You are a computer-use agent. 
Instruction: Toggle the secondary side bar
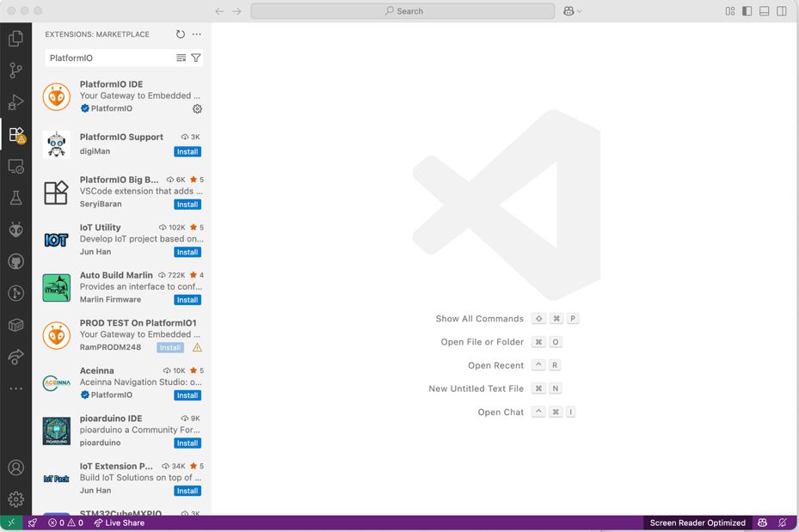click(x=782, y=11)
